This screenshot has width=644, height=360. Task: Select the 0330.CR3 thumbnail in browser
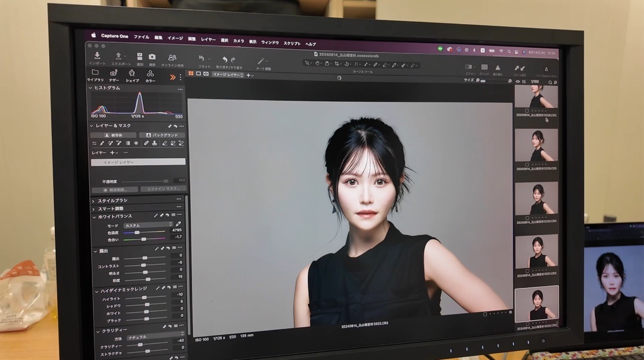[x=536, y=198]
